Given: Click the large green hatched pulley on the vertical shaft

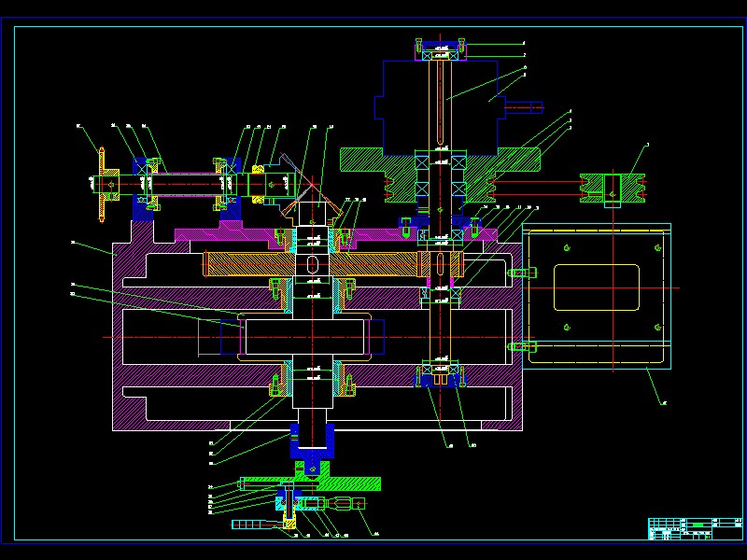Looking at the screenshot, I should tap(440, 175).
